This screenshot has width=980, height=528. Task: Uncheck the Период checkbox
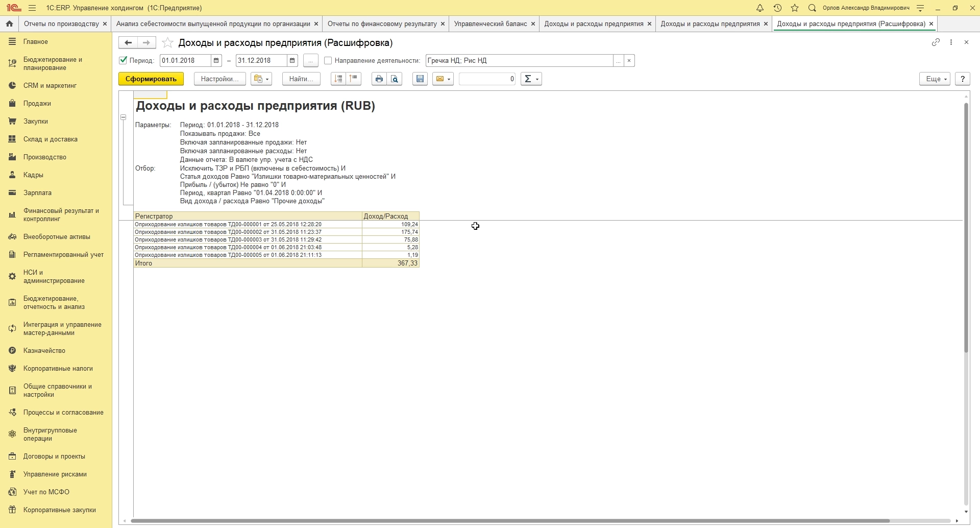123,60
